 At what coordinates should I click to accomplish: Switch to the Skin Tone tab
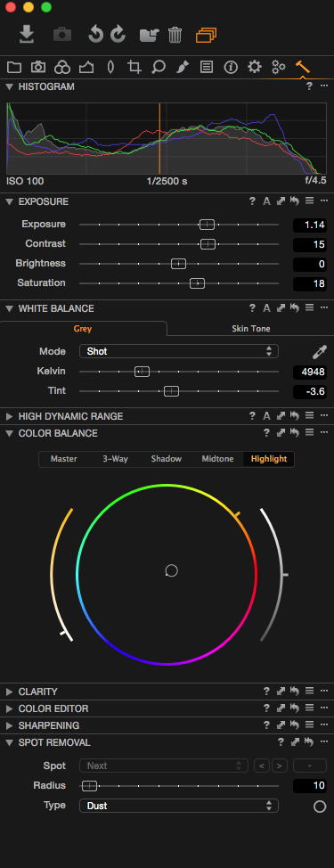coord(250,328)
